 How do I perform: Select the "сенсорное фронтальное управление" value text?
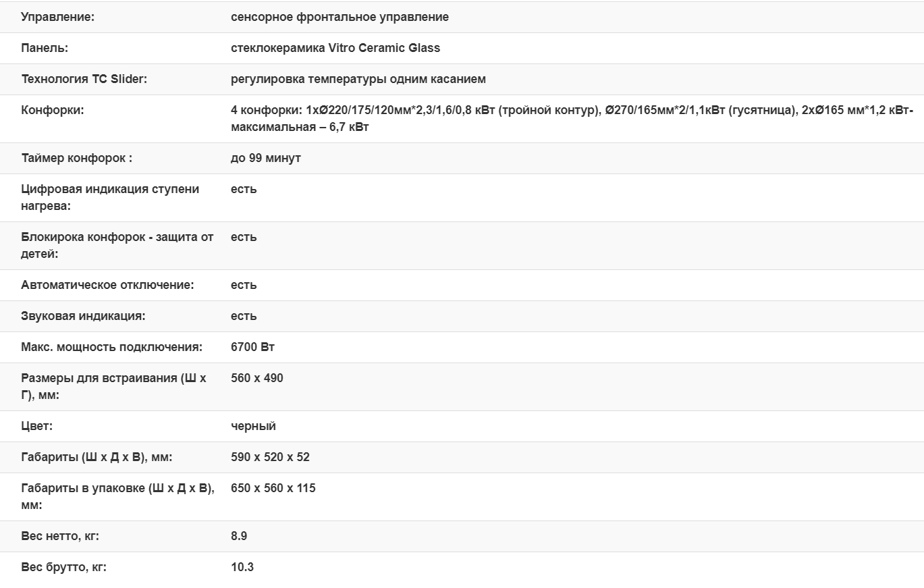point(339,18)
